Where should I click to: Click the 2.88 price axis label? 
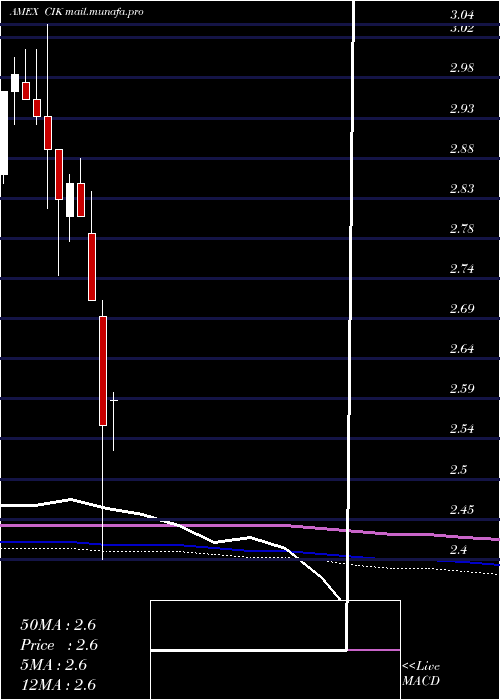(462, 149)
